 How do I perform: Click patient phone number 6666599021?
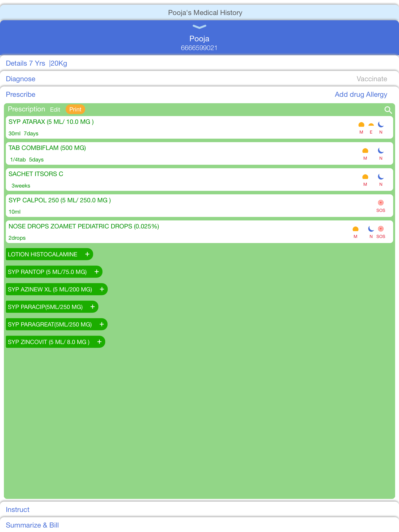click(199, 48)
